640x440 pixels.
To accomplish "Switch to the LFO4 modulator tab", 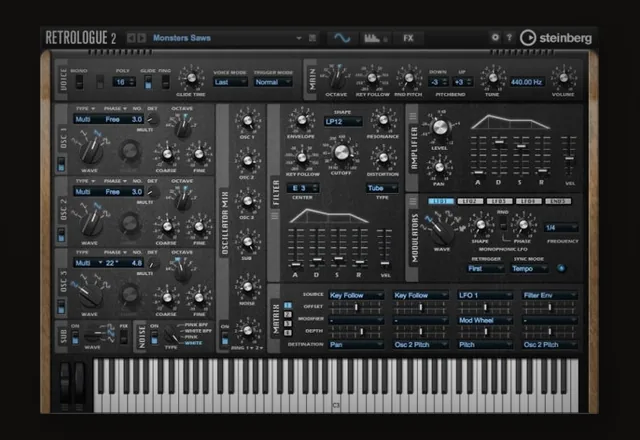I will [x=529, y=201].
